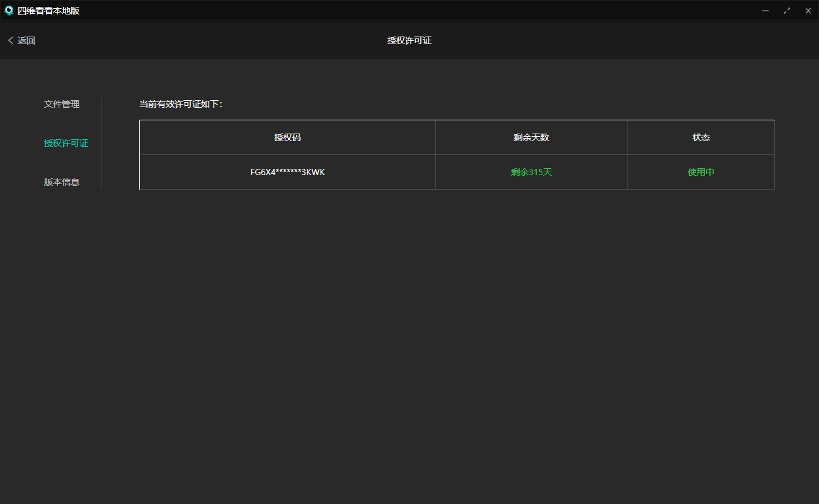Click the 四维看看 app logo icon
This screenshot has height=504, width=819.
click(x=9, y=11)
